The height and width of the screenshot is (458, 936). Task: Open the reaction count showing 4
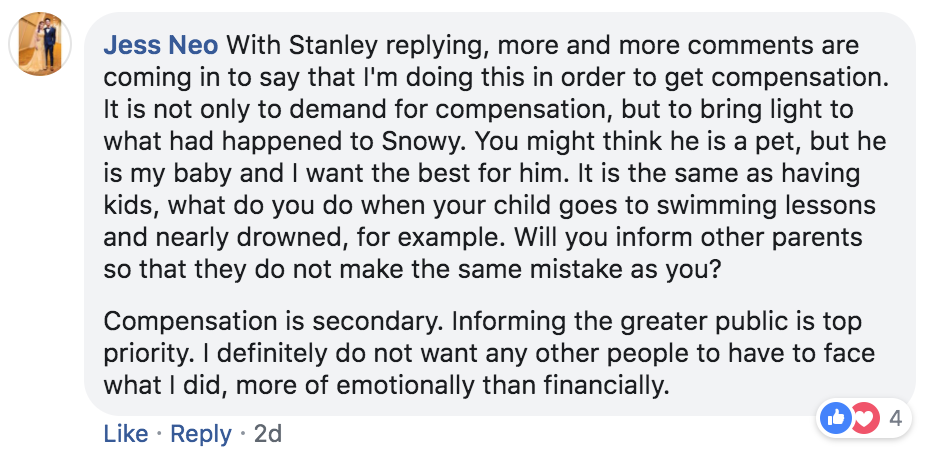895,419
